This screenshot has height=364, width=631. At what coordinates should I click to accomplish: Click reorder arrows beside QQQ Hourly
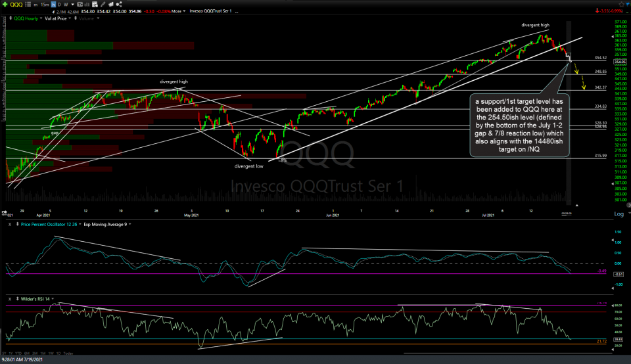pyautogui.click(x=11, y=18)
